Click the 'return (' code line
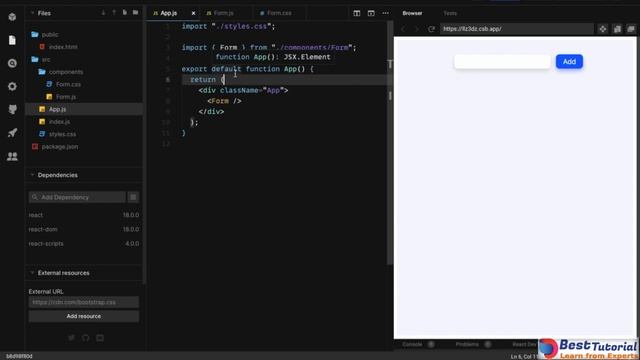Image resolution: width=640 pixels, height=360 pixels. [207, 80]
